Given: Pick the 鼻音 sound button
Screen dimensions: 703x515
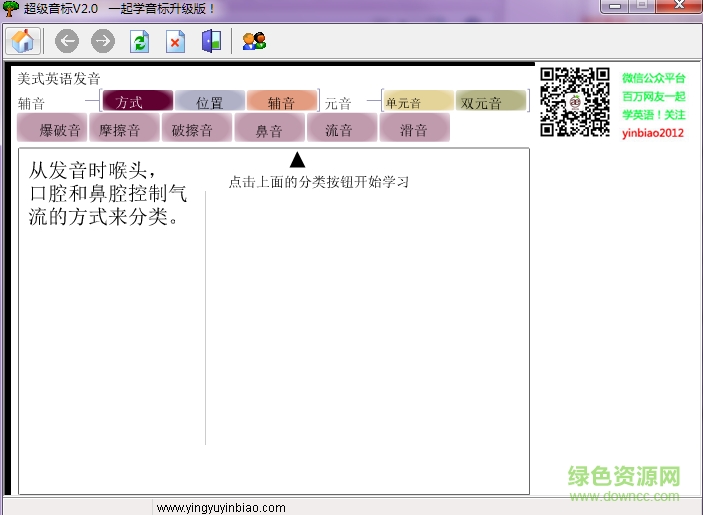Looking at the screenshot, I should pos(268,128).
